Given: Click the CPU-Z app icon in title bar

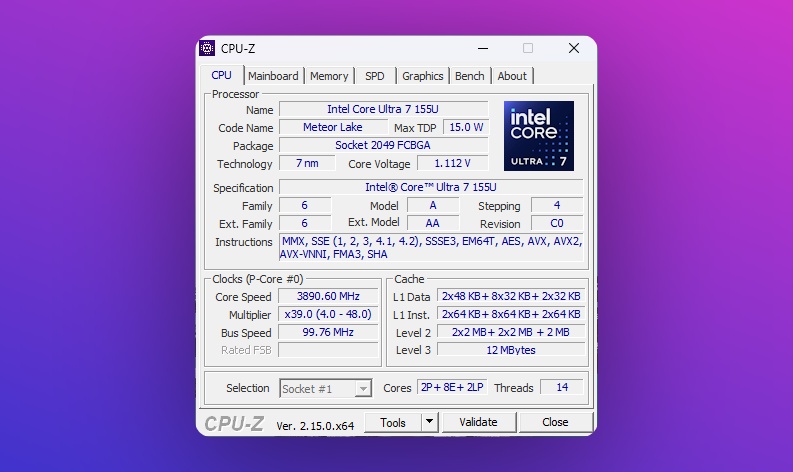Looking at the screenshot, I should (x=207, y=48).
